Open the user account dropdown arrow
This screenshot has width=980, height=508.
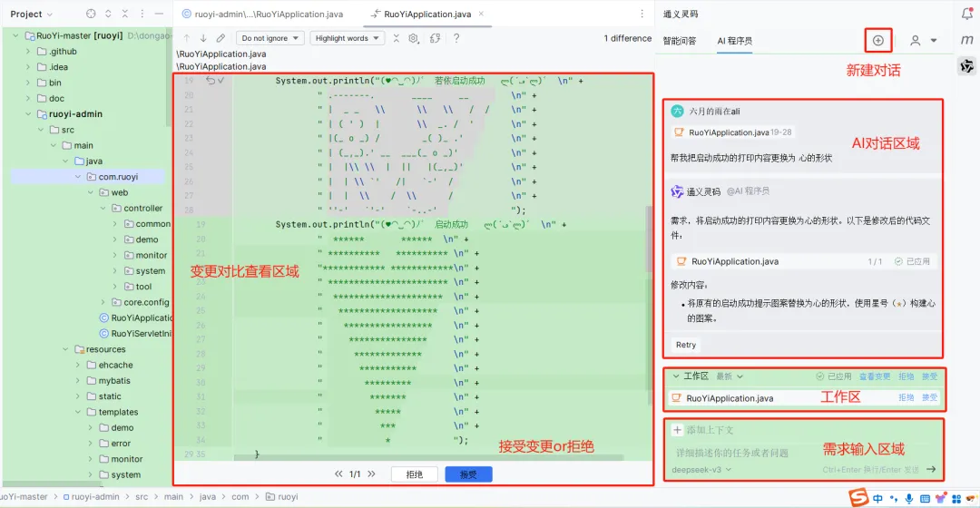(x=934, y=41)
